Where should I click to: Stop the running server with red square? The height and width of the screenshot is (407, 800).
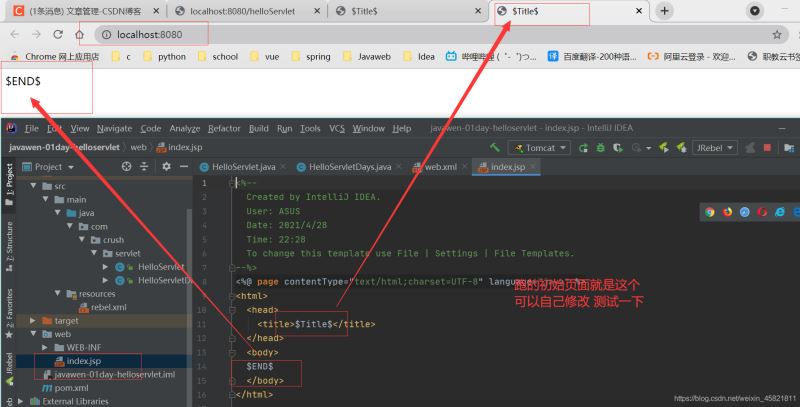click(767, 147)
